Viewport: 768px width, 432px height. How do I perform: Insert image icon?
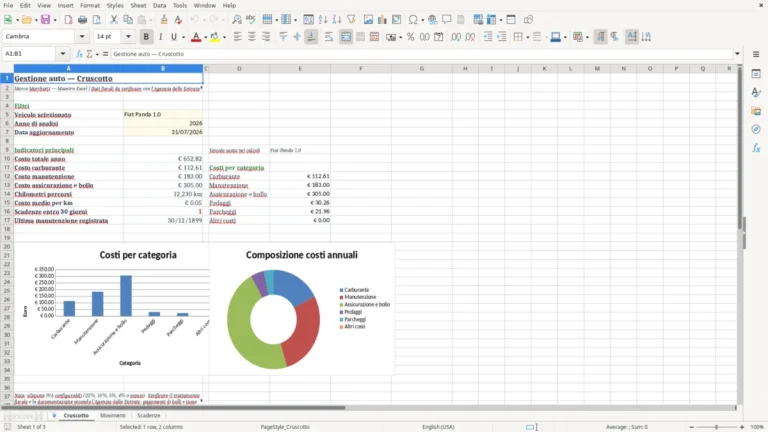[x=368, y=20]
